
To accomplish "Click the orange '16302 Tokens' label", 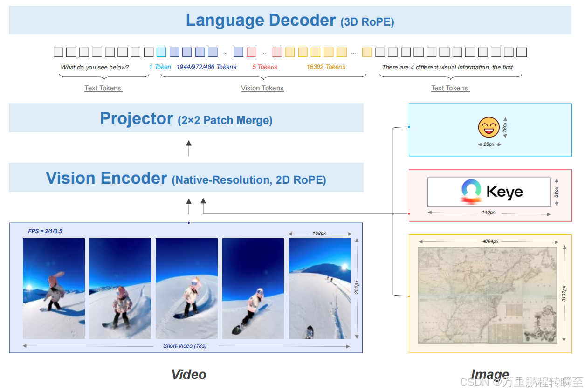I will pyautogui.click(x=326, y=67).
